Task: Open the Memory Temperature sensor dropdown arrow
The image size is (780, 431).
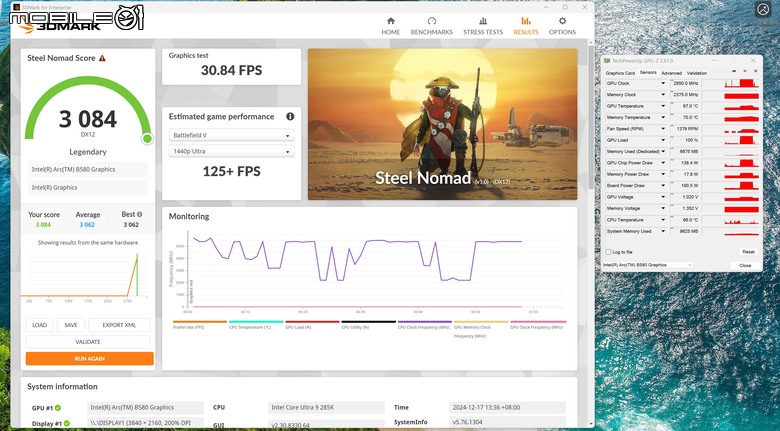Action: 663,117
